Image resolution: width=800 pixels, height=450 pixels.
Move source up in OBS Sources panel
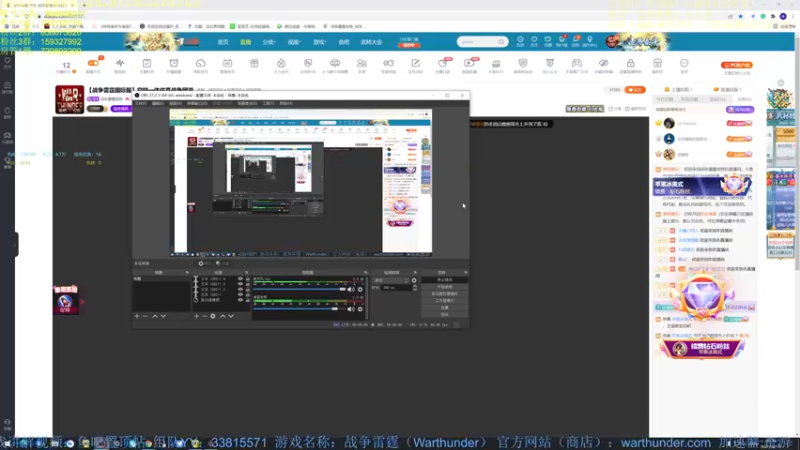click(x=222, y=316)
